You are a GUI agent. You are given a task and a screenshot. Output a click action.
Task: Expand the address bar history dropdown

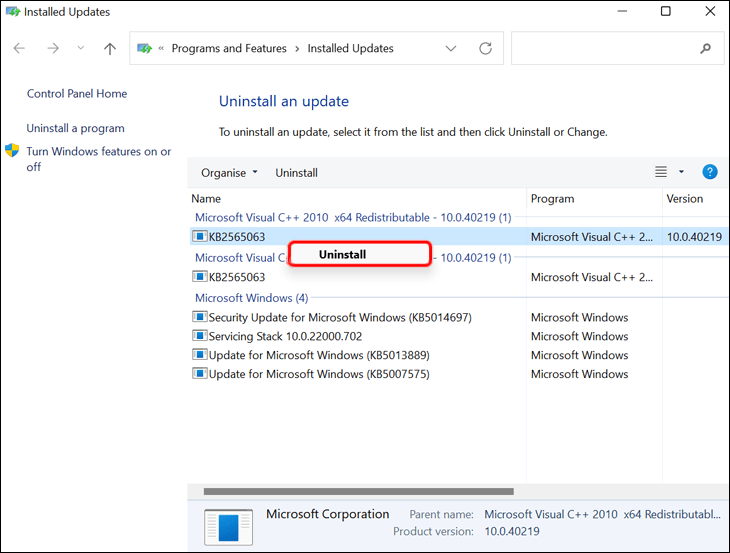tap(451, 48)
